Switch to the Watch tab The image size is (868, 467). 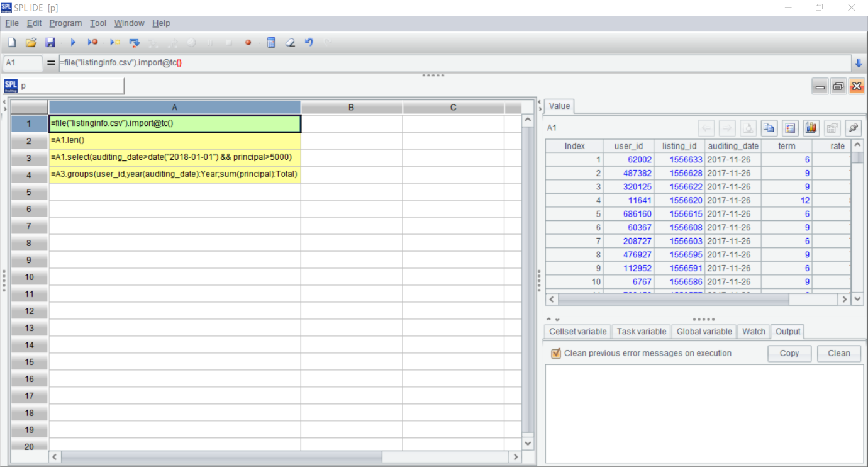(x=754, y=332)
